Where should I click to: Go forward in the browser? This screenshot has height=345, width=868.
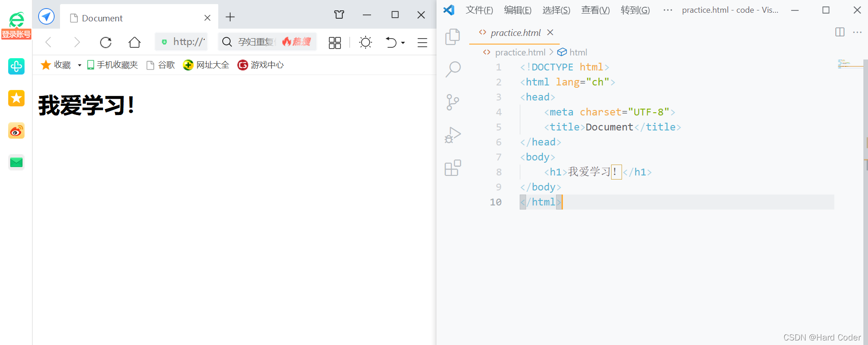[x=77, y=42]
